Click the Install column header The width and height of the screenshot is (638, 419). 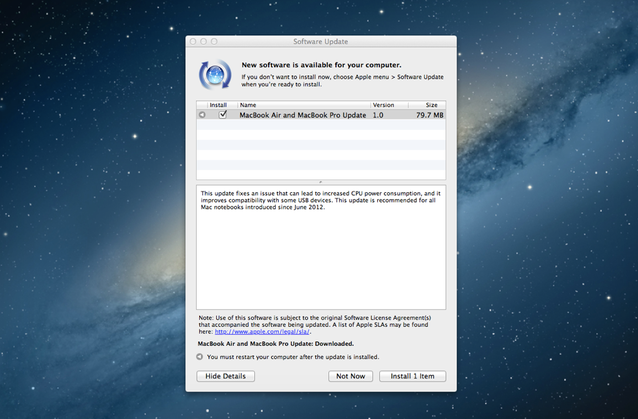point(218,104)
